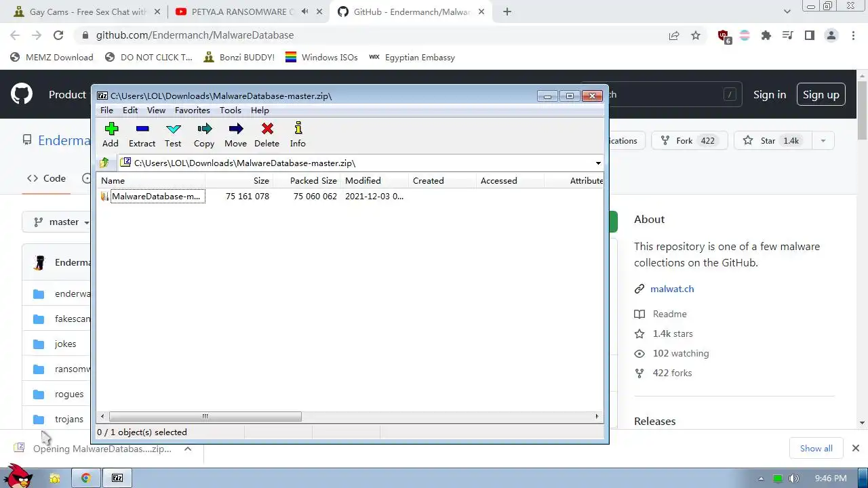868x488 pixels.
Task: Open the Chrome extensions puzzle icon
Action: (766, 35)
